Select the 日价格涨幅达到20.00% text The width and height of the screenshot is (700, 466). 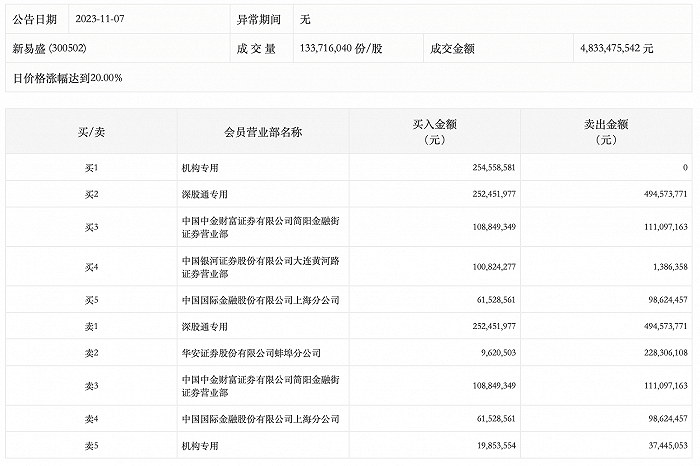67,77
